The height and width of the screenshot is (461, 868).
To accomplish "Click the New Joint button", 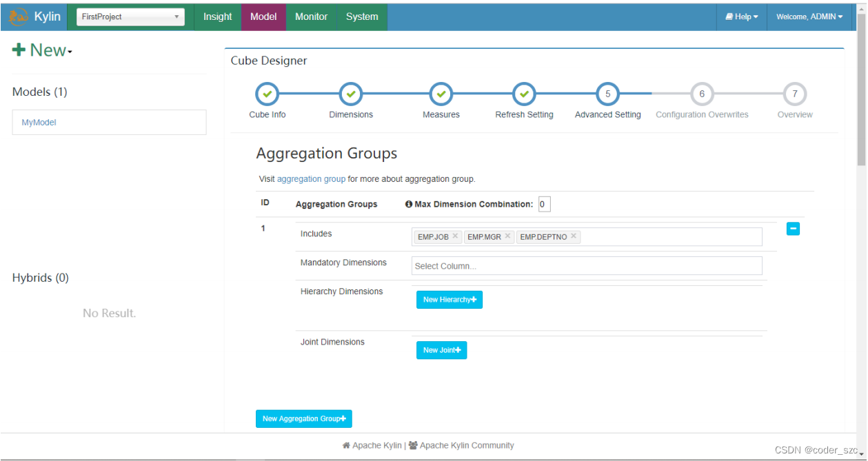I will coord(442,350).
